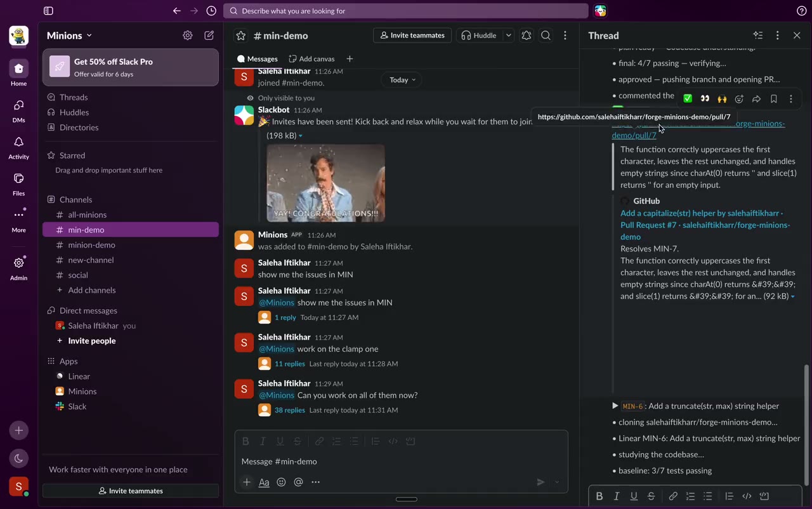Open the 38 replies thread

290,410
